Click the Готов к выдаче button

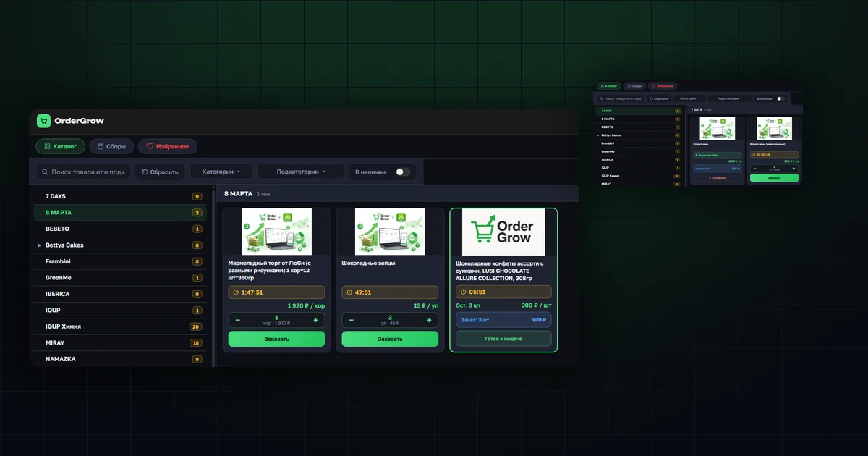click(x=503, y=339)
